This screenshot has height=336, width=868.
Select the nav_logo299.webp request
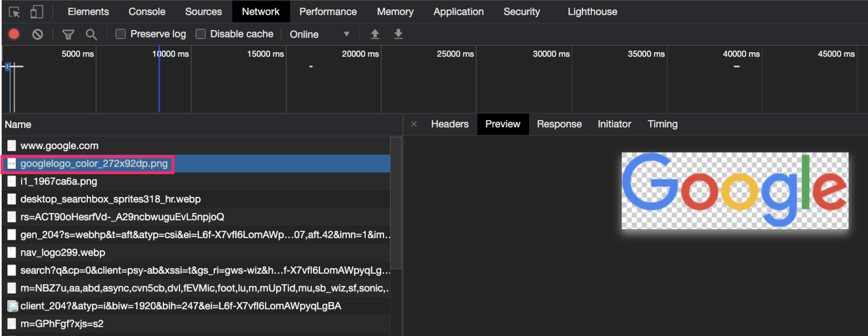point(63,252)
